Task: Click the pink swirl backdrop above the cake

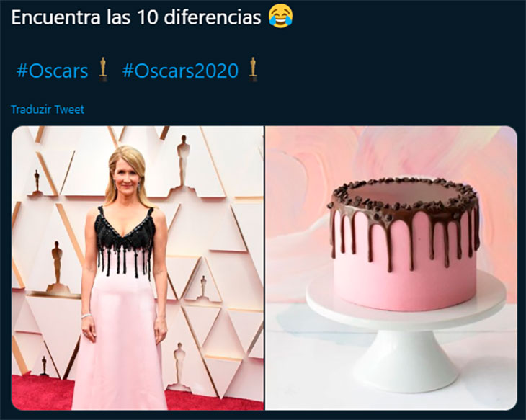Action: click(x=404, y=151)
